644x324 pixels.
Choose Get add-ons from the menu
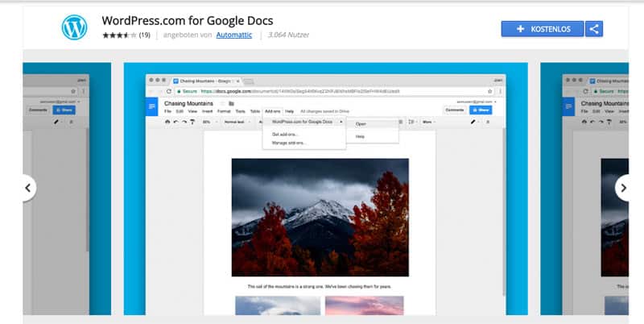[284, 134]
